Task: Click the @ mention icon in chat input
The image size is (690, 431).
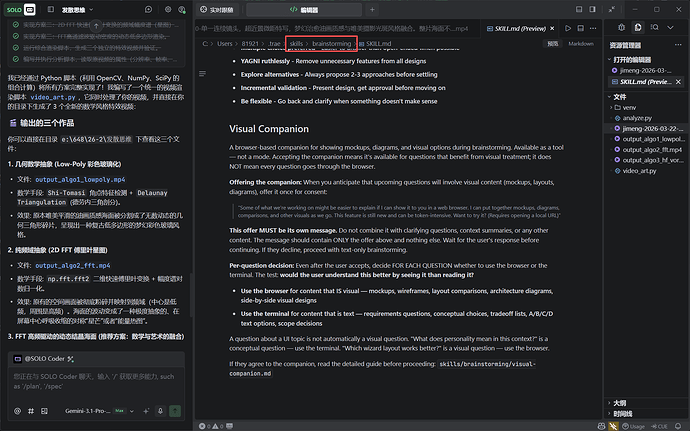Action: click(17, 411)
